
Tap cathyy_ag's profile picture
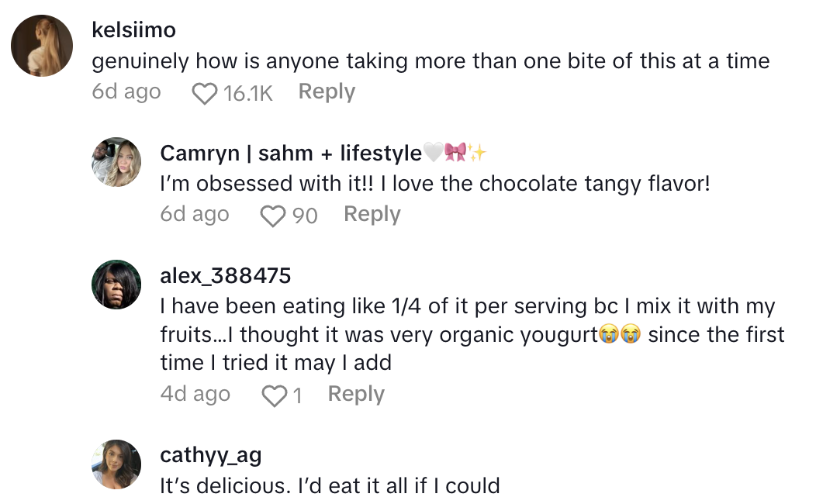click(x=116, y=464)
